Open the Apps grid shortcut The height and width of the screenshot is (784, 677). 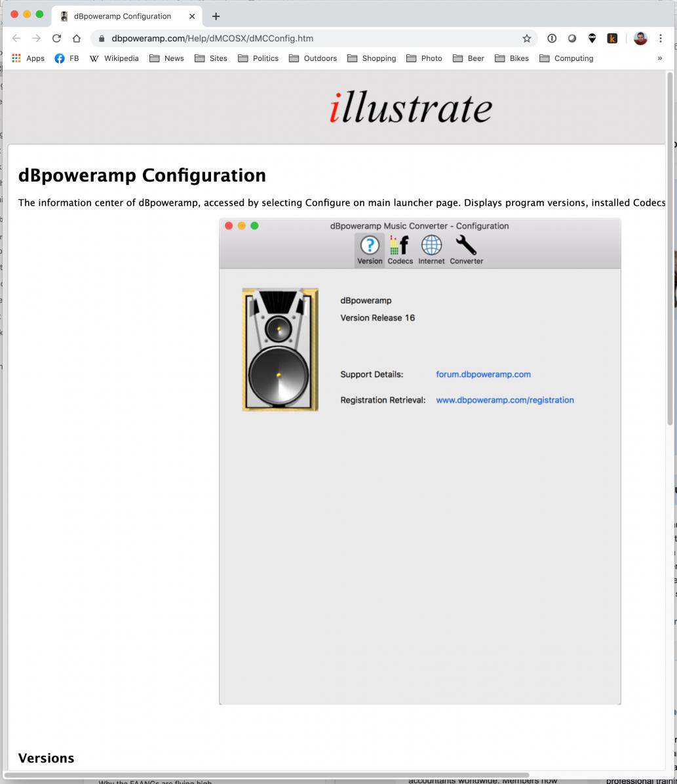pyautogui.click(x=28, y=58)
